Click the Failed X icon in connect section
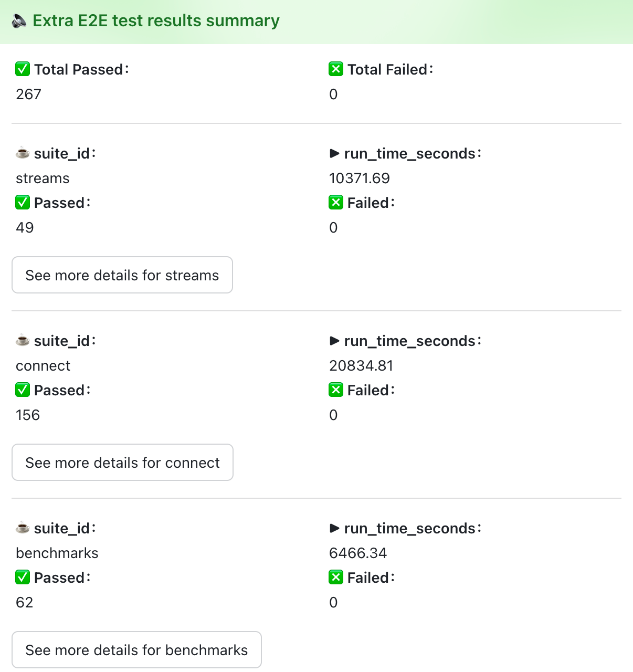This screenshot has width=633, height=672. (x=336, y=390)
